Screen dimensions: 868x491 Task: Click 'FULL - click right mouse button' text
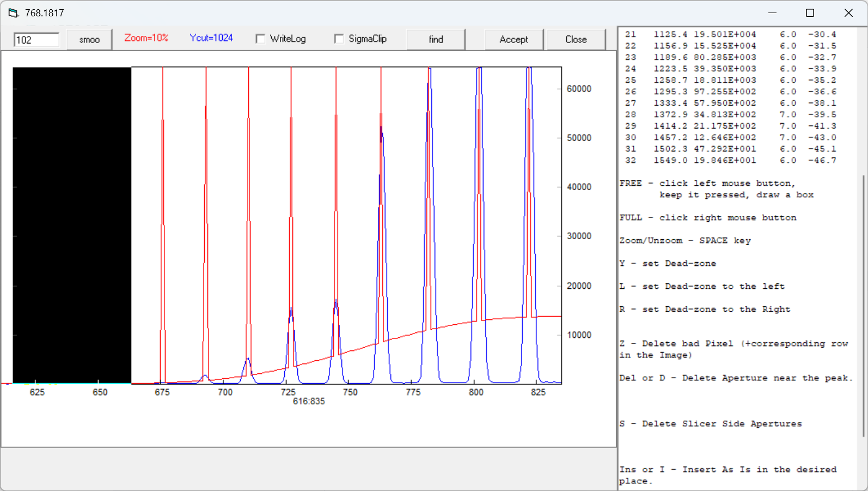coord(708,217)
